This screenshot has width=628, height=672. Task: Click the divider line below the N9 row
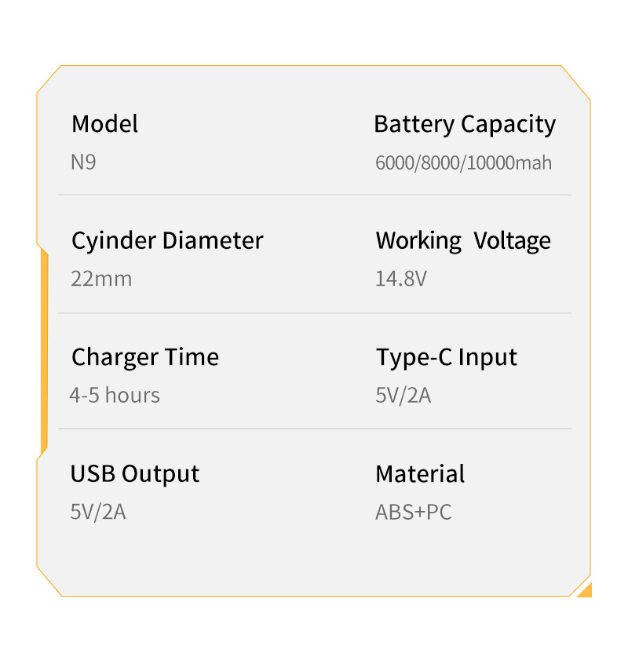(314, 195)
